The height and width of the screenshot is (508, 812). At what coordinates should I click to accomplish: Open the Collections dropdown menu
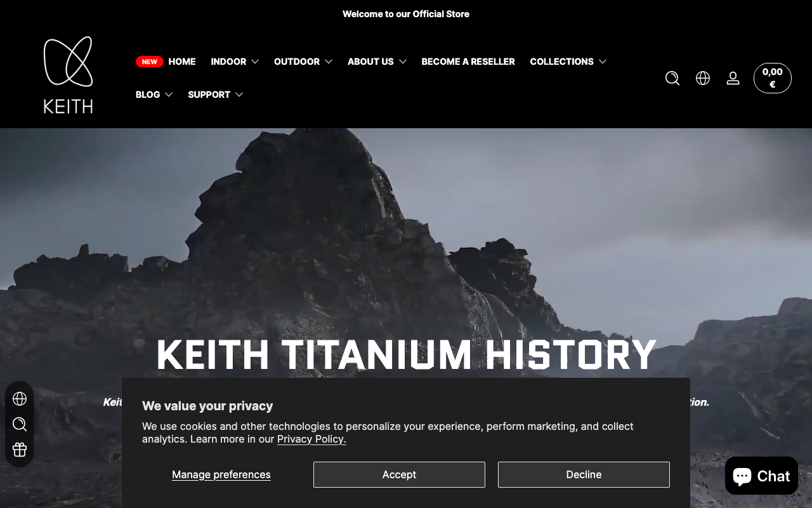point(568,62)
